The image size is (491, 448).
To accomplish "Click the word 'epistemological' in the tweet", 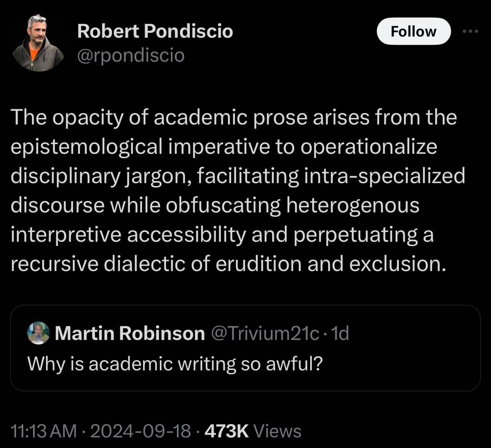I will 86,147.
